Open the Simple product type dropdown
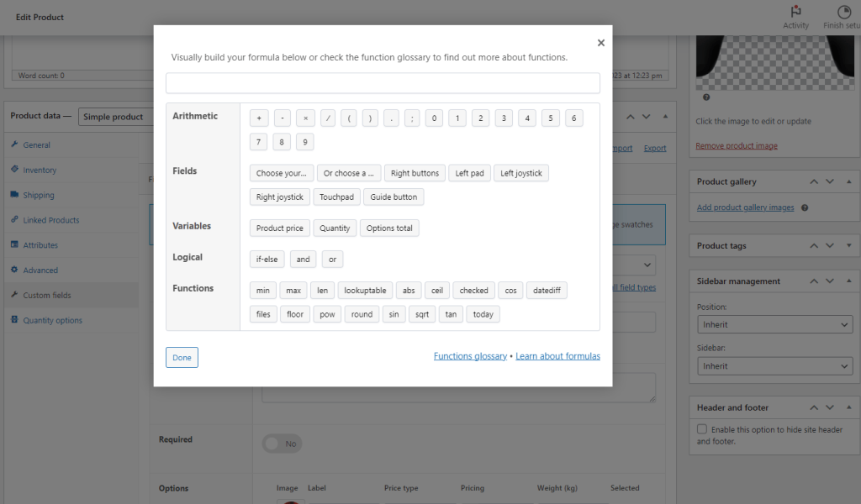 [x=118, y=116]
